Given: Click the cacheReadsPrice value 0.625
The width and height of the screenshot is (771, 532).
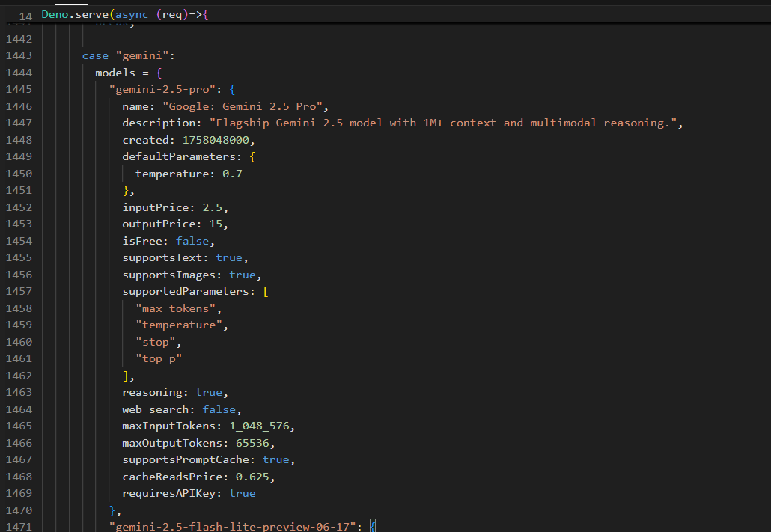Looking at the screenshot, I should (x=253, y=477).
